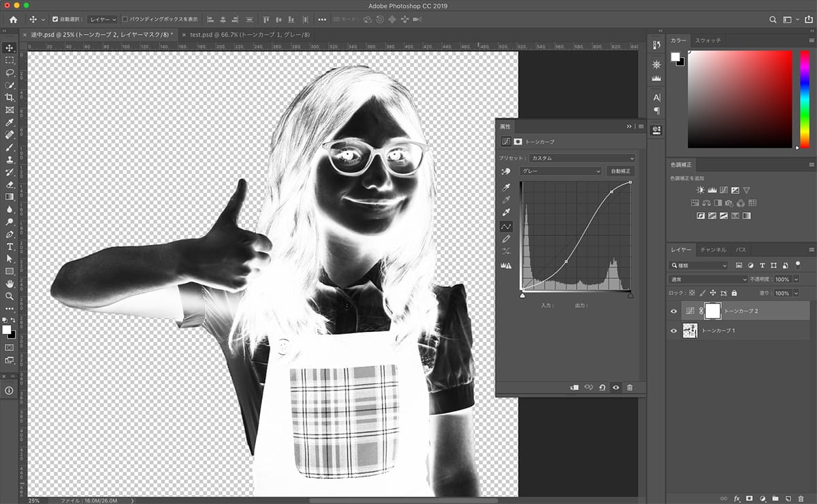
Task: Click the trash icon in Properties panel
Action: pyautogui.click(x=630, y=387)
